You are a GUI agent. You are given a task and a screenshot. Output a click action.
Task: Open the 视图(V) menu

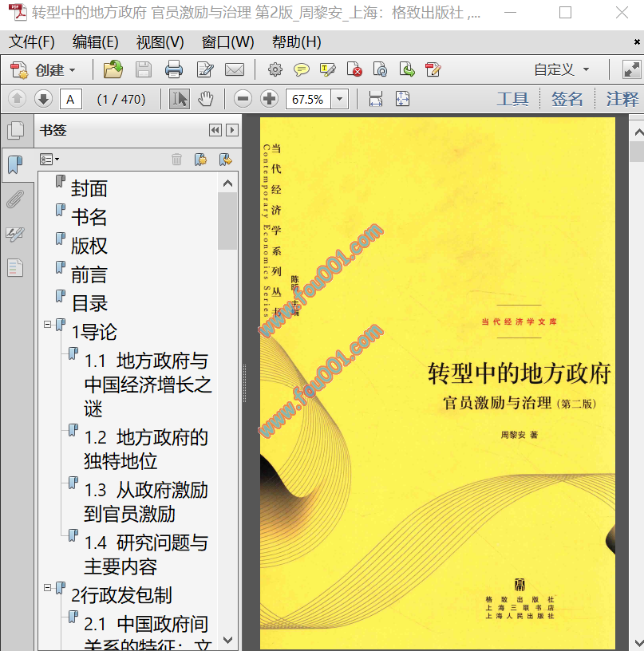(x=160, y=42)
